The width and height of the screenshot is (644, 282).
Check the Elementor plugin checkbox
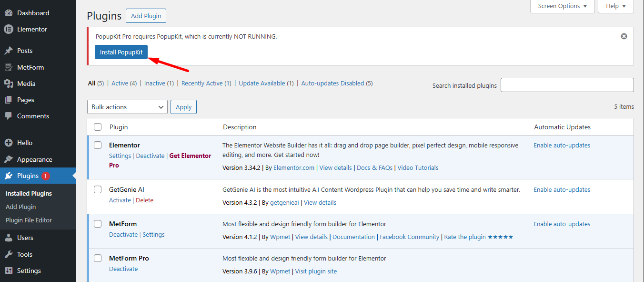point(98,145)
